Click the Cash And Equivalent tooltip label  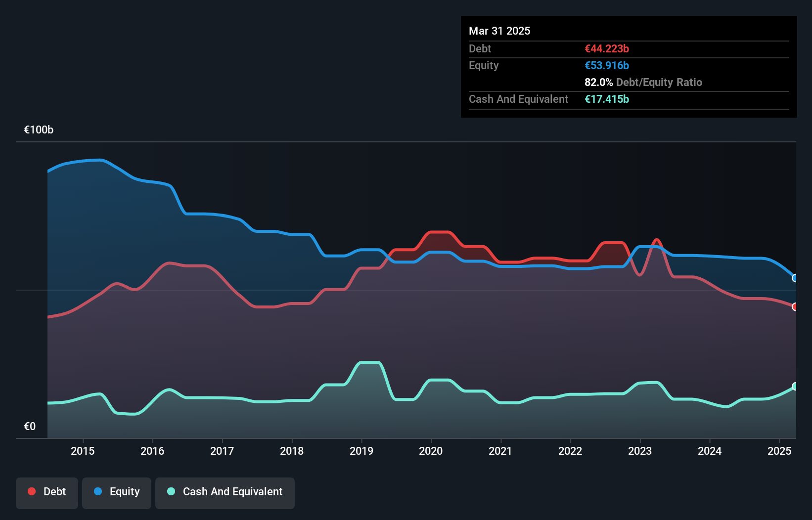tap(518, 99)
